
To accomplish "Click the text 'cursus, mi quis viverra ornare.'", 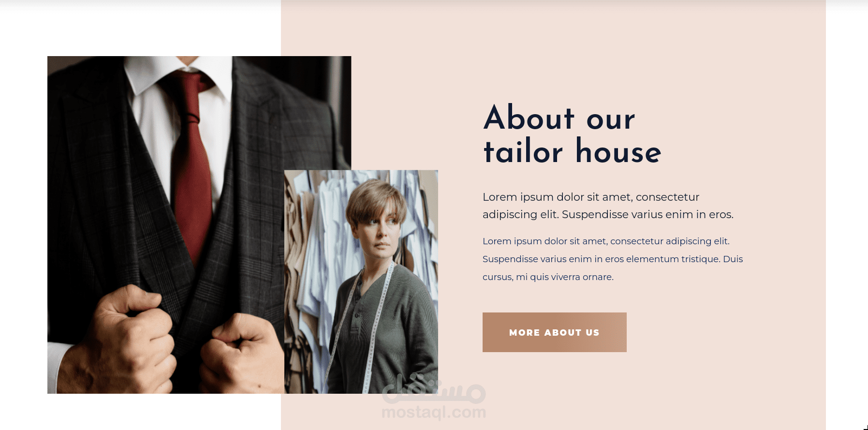I will click(x=548, y=277).
